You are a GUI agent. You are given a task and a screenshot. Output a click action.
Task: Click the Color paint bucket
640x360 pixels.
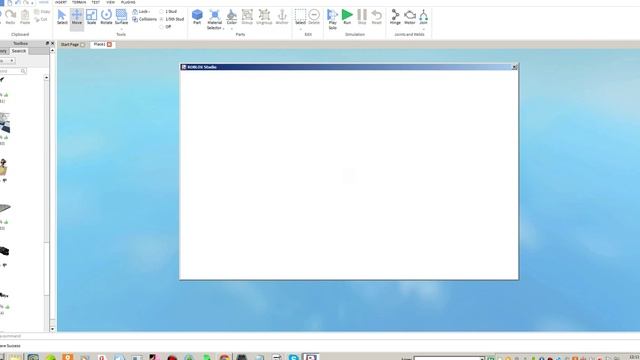point(231,16)
